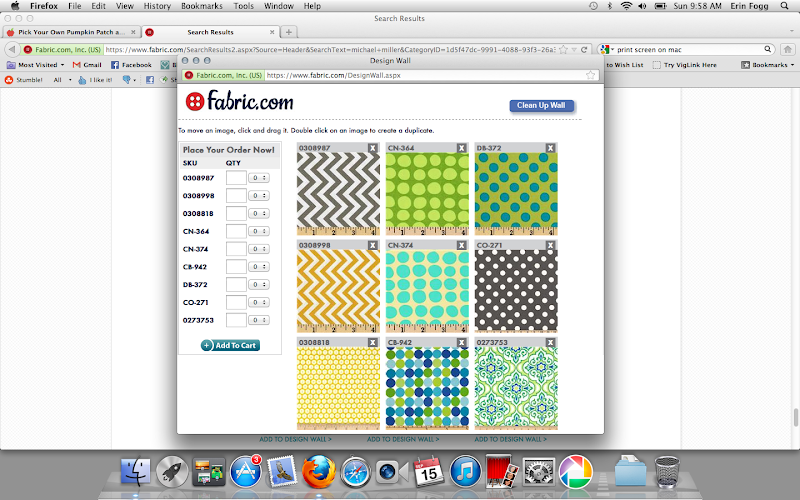
Task: Open quantity dropdown for SKU CN-364
Action: coord(259,231)
